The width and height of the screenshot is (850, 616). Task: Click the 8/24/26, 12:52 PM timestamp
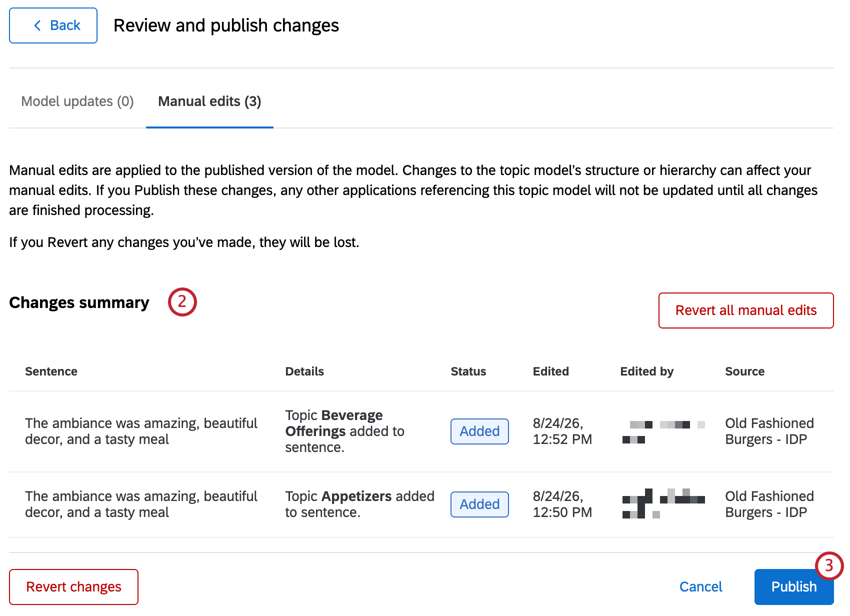(x=562, y=431)
